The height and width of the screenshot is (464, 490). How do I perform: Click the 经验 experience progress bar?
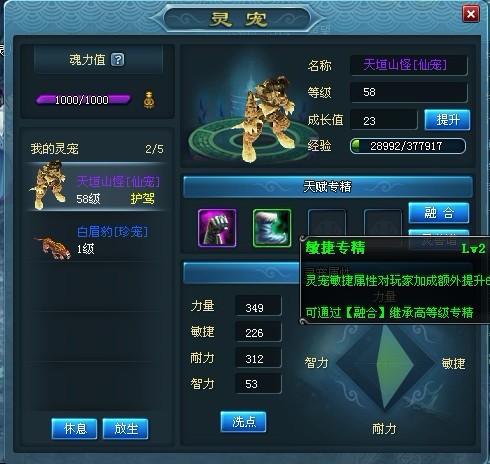coord(408,146)
